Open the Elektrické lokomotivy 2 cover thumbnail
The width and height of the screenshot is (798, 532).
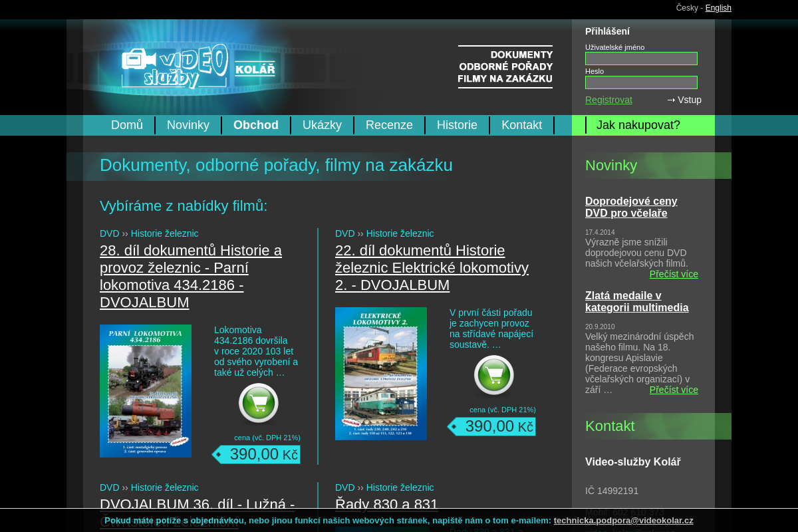click(381, 374)
